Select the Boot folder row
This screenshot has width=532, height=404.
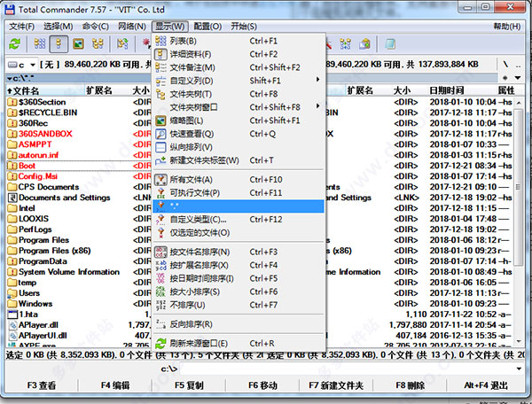pyautogui.click(x=79, y=166)
